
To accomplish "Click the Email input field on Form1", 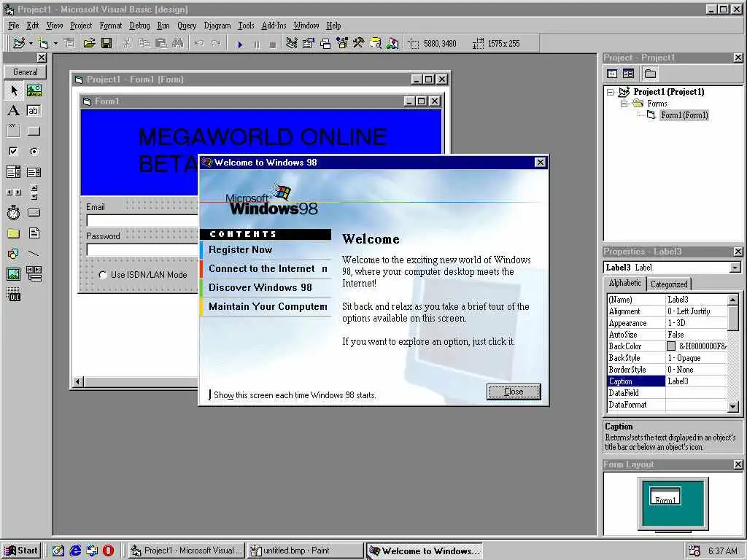I will click(x=142, y=220).
